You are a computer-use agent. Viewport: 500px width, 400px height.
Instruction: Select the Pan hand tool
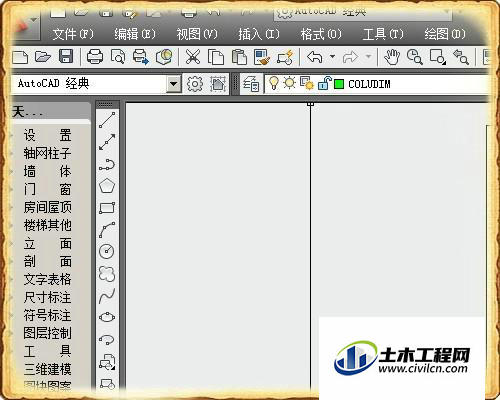(392, 57)
